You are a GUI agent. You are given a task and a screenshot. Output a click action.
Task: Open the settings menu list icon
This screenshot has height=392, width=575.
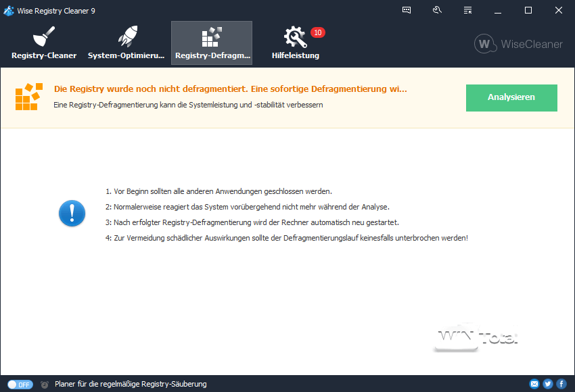point(467,10)
